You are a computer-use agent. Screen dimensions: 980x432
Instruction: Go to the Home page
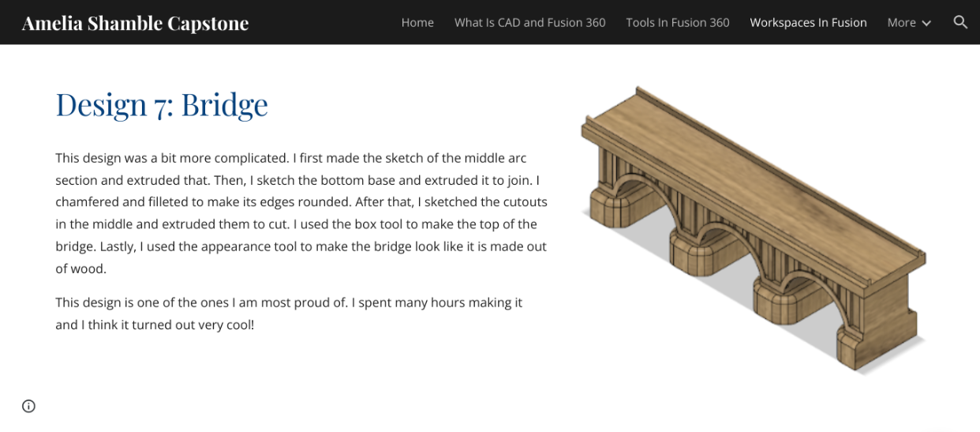(x=417, y=22)
